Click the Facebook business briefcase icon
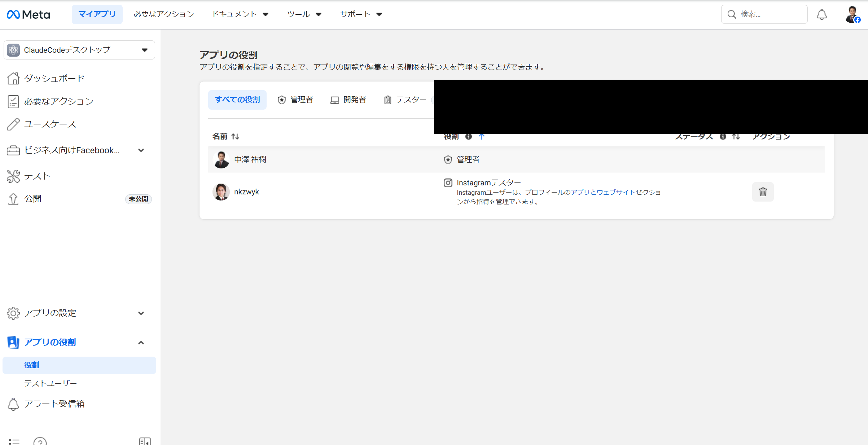Viewport: 868px width, 445px height. pyautogui.click(x=13, y=150)
